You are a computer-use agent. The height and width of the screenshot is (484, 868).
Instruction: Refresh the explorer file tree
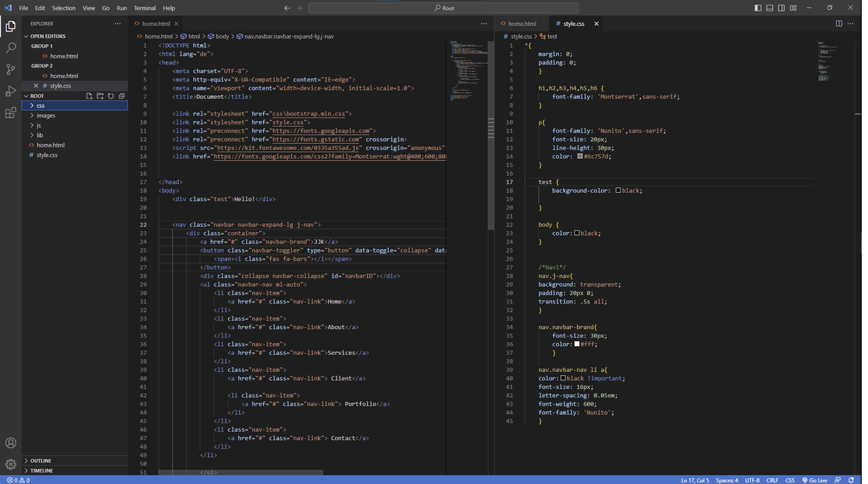pyautogui.click(x=111, y=96)
